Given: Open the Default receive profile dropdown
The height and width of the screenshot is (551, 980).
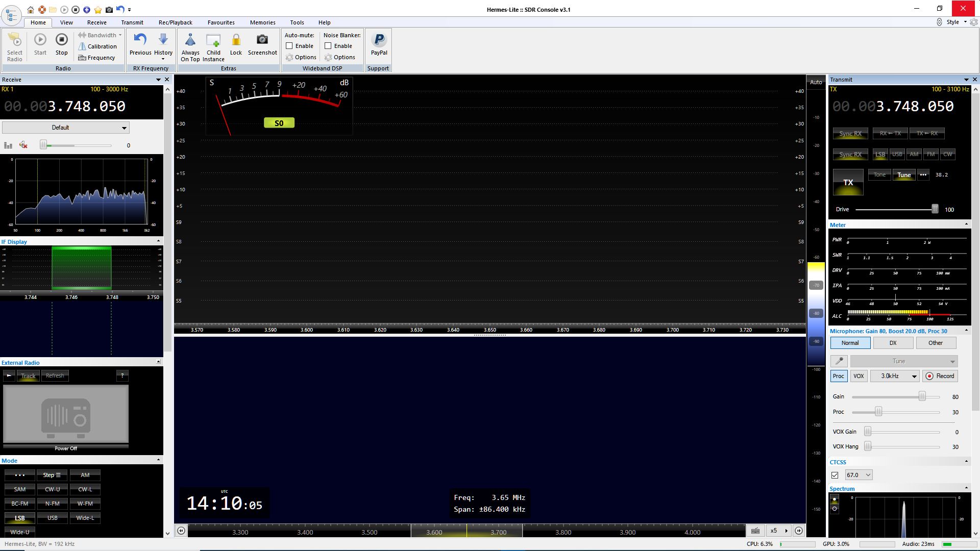Looking at the screenshot, I should 65,128.
